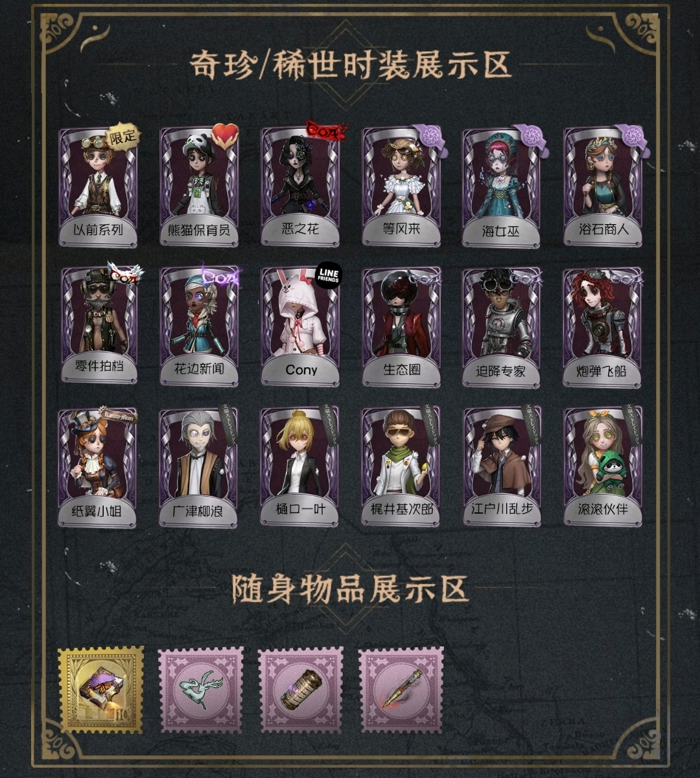Viewport: 700px width, 778px height.
Task: Select the 滚滚伙伴 costume card
Action: (603, 466)
